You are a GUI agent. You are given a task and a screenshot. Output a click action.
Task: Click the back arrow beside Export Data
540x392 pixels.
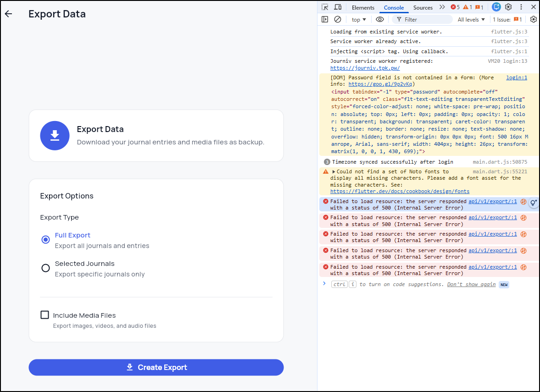click(x=8, y=14)
